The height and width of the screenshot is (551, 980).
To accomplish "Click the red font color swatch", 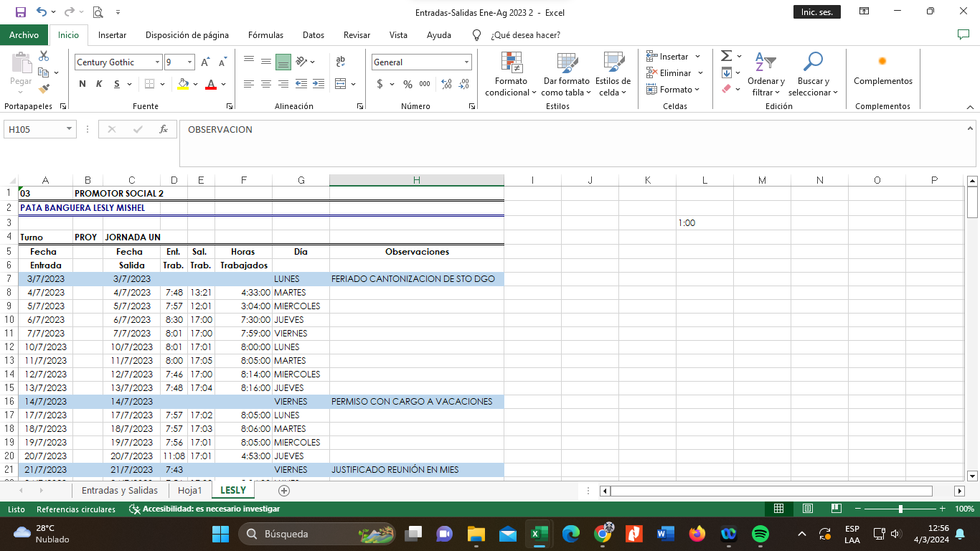I will pos(211,84).
